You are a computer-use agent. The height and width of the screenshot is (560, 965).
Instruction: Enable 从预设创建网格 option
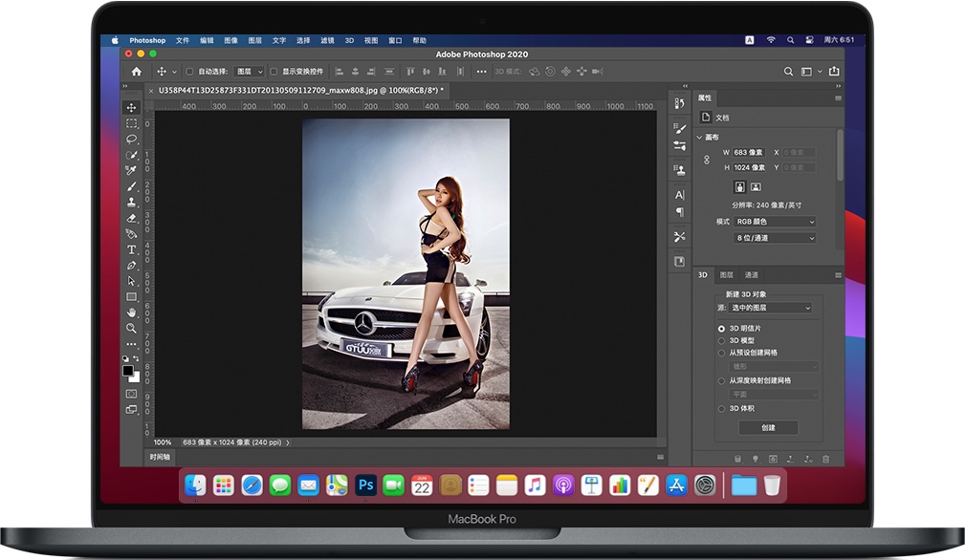tap(721, 352)
